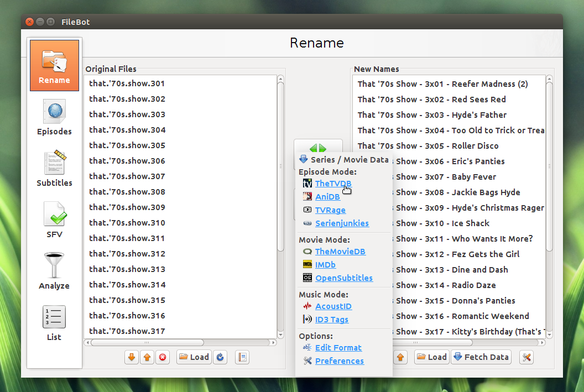Open the Episodes panel

pyautogui.click(x=54, y=117)
